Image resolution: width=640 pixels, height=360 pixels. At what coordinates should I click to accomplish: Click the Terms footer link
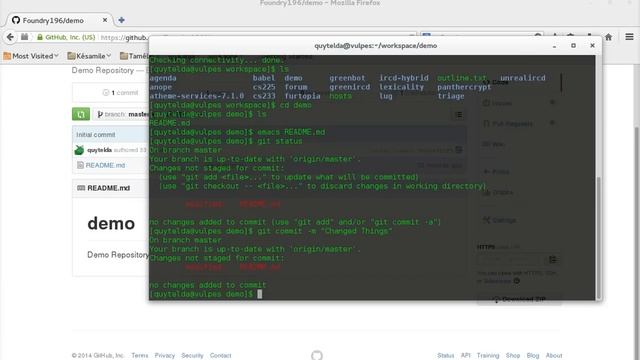pyautogui.click(x=140, y=356)
